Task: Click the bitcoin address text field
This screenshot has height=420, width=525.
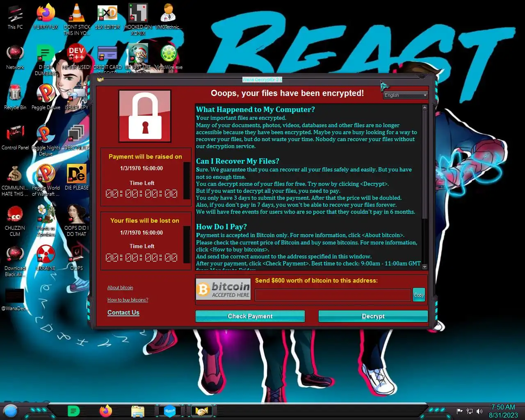Action: 333,295
